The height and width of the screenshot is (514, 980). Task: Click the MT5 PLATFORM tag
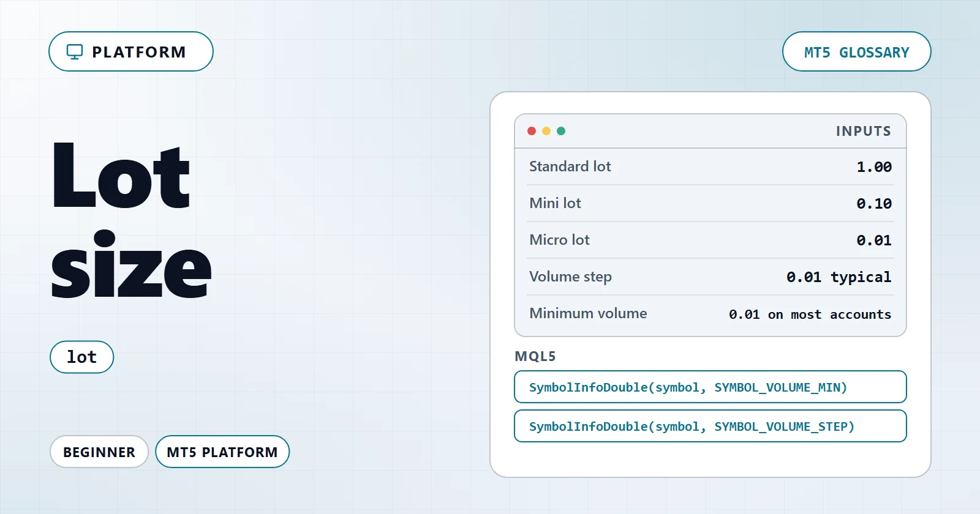[x=222, y=452]
